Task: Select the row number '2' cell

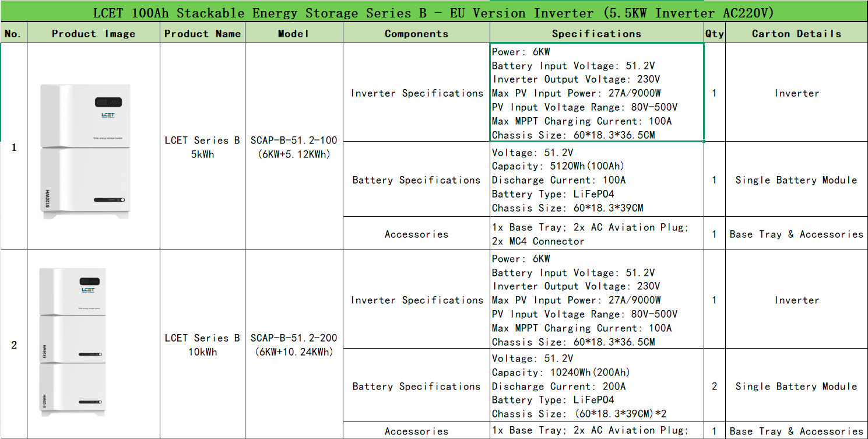Action: 13,345
